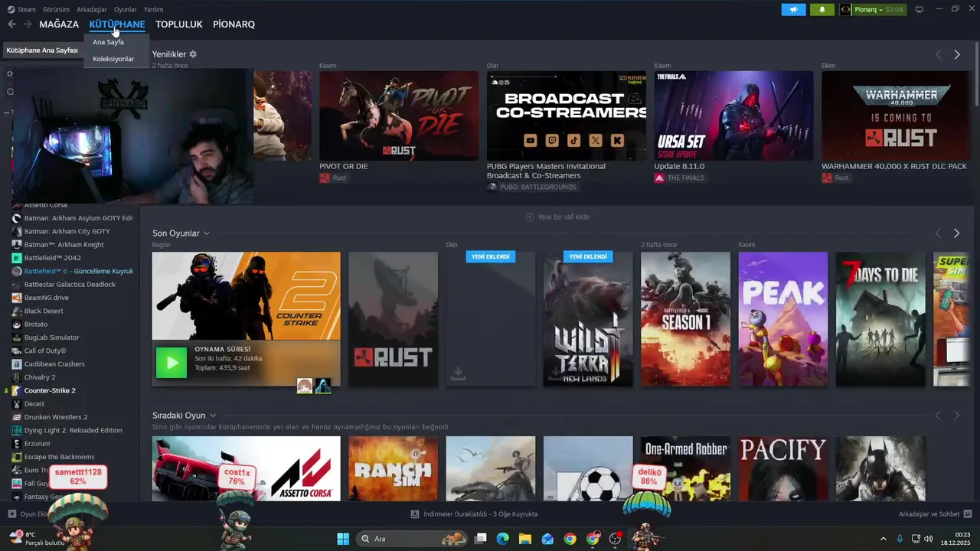Open notifications bell button
980x551 pixels.
point(822,9)
